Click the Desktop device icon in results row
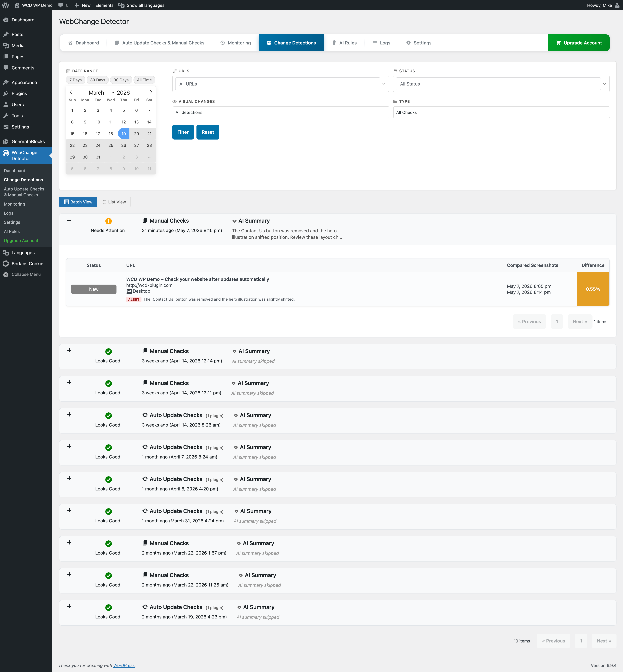 (129, 291)
